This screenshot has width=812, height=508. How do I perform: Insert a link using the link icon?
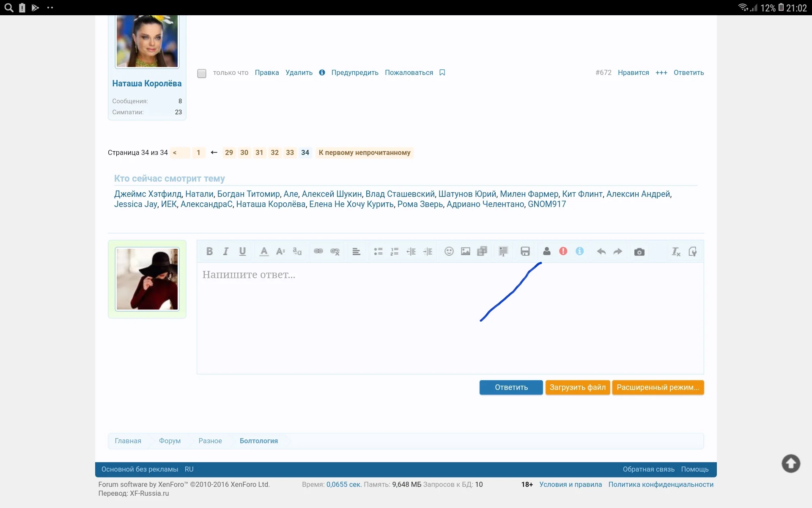[318, 251]
